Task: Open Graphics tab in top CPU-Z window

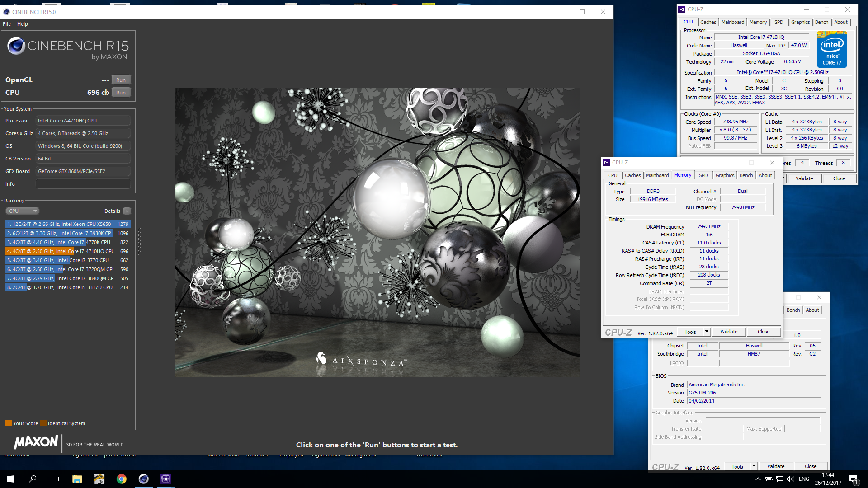Action: pyautogui.click(x=800, y=22)
